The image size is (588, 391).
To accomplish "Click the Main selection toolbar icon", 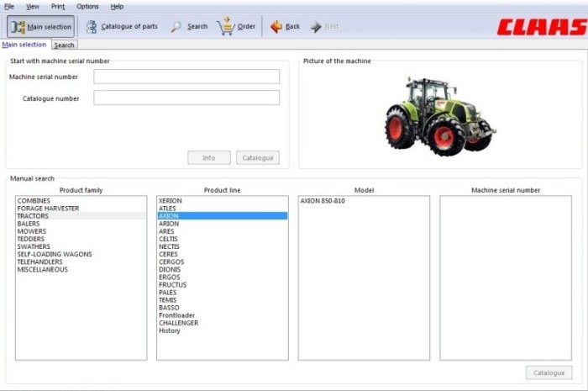I will pos(40,27).
